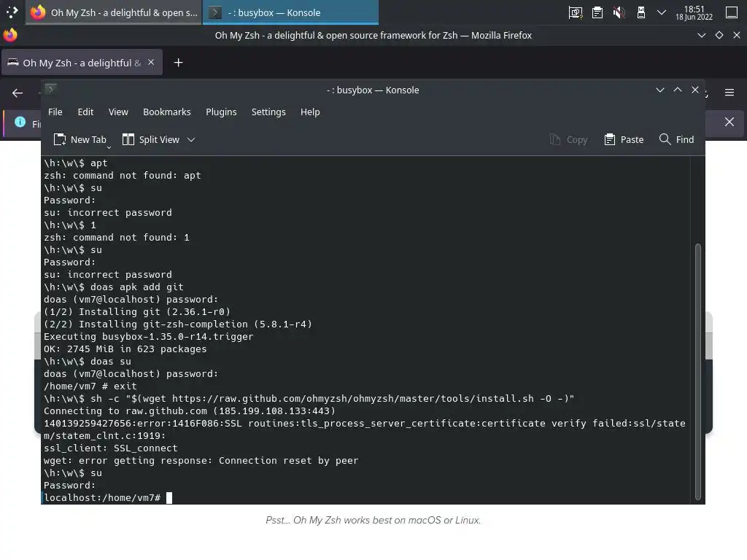The image size is (747, 560).
Task: Click the 'Connecting to raw.github.com' line
Action: pyautogui.click(x=190, y=411)
